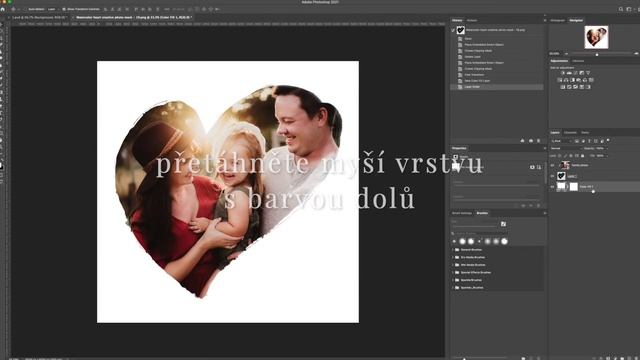Screen dimensions: 640x360
Task: Toggle Show Transform Controls checkbox
Action: (64, 9)
